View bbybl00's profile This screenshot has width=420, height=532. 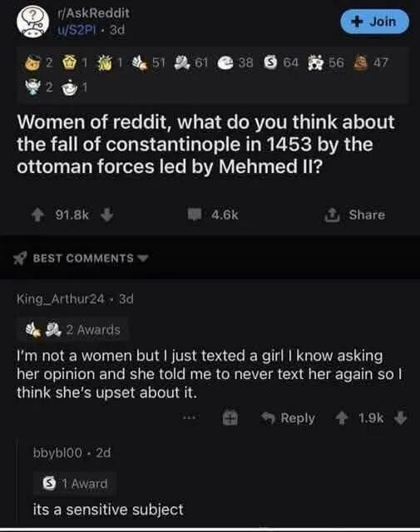pyautogui.click(x=57, y=452)
